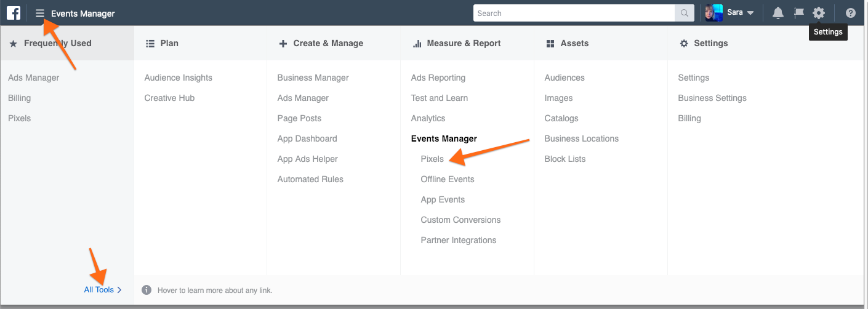Image resolution: width=868 pixels, height=309 pixels.
Task: Click the bar chart icon beside Measure & Report
Action: [417, 43]
